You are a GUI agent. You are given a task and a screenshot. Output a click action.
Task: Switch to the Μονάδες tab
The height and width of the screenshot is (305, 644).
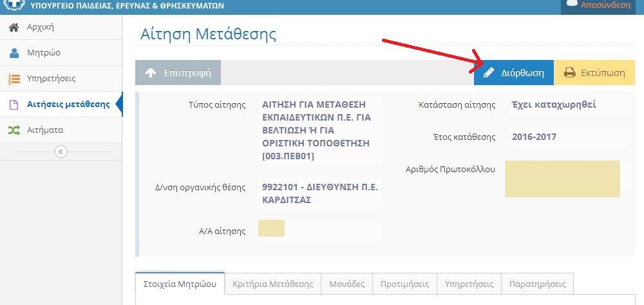pyautogui.click(x=346, y=284)
